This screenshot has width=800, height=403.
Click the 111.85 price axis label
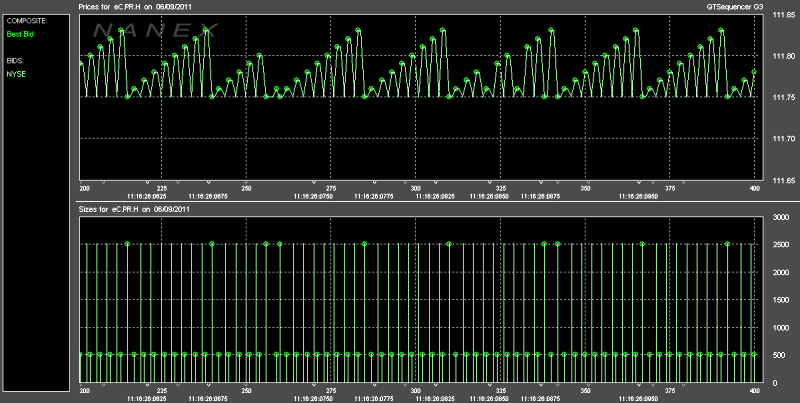[783, 15]
